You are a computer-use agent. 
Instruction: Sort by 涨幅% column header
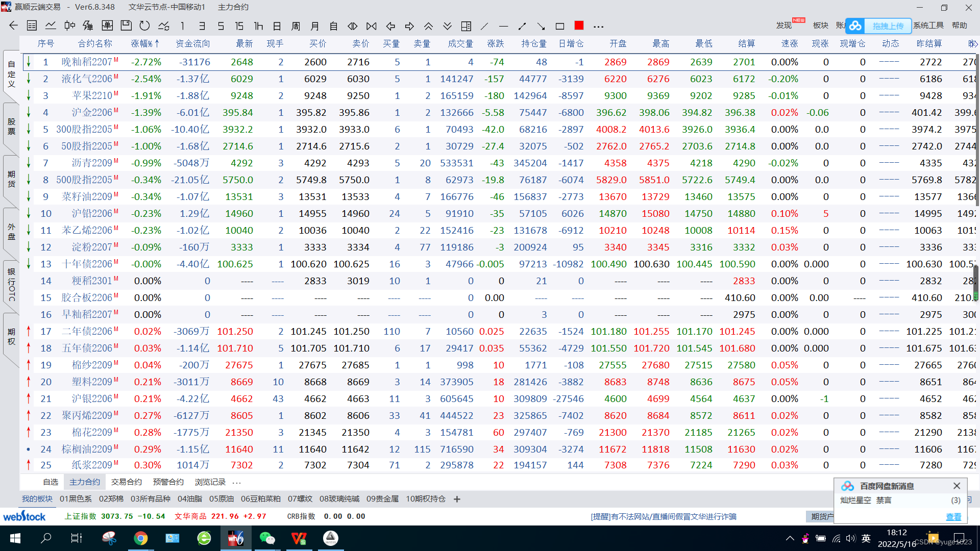[145, 44]
